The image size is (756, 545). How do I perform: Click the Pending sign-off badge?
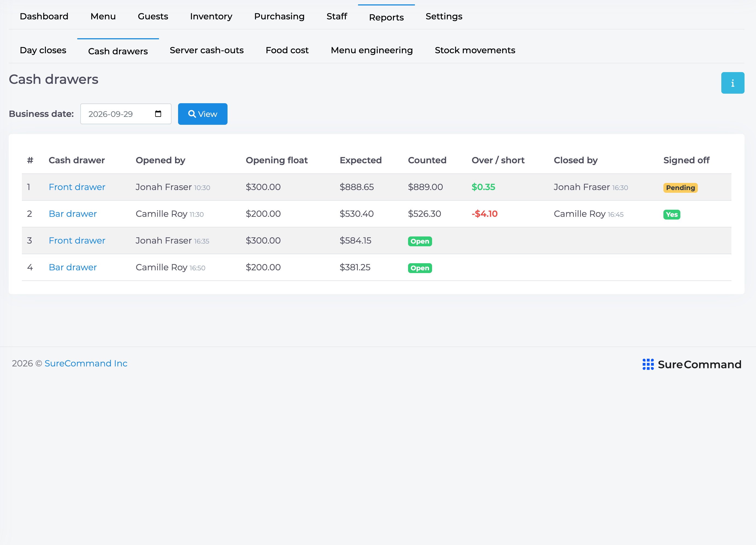(x=680, y=188)
